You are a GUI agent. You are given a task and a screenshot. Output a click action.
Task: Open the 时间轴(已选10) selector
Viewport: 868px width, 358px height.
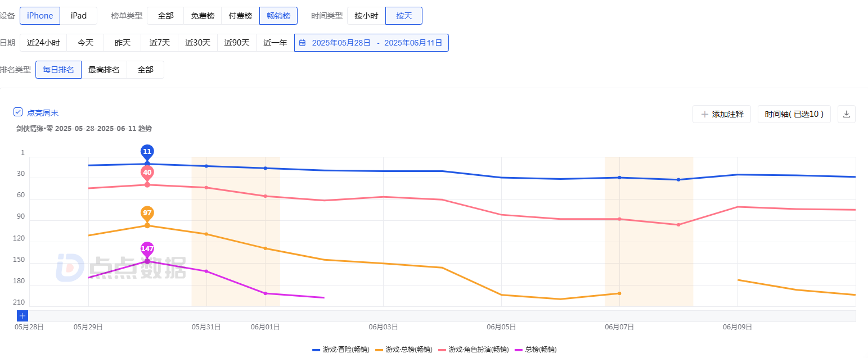tap(794, 114)
